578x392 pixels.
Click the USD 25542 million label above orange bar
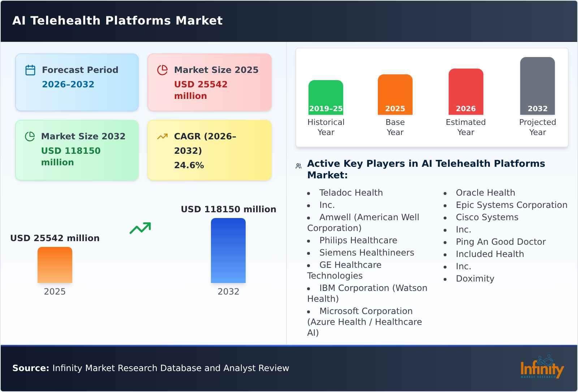(x=55, y=238)
